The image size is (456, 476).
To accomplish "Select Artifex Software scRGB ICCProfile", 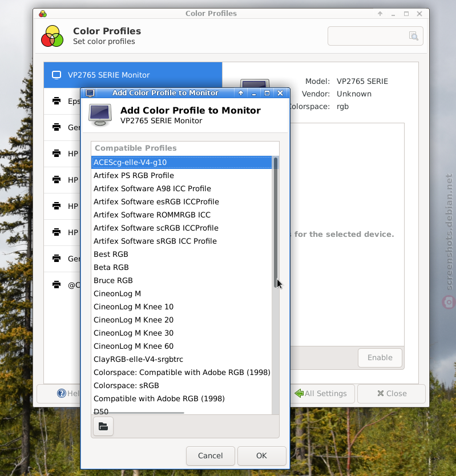I will coord(181,228).
